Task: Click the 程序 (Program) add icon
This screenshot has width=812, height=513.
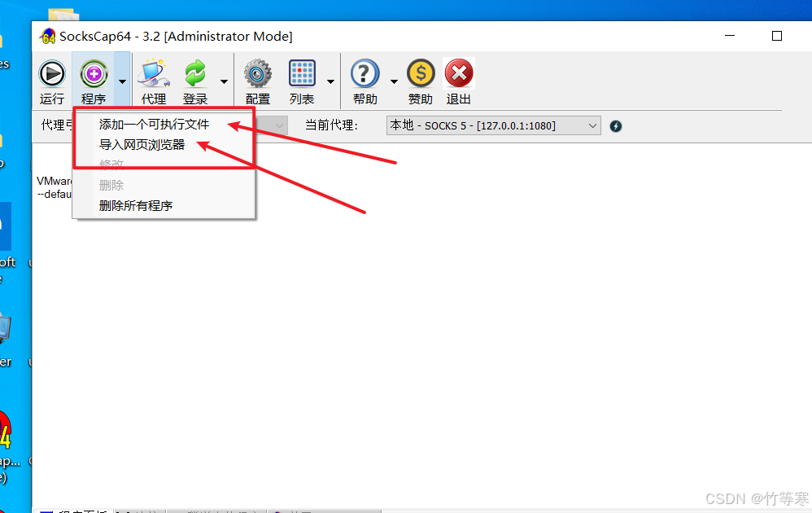Action: tap(94, 74)
